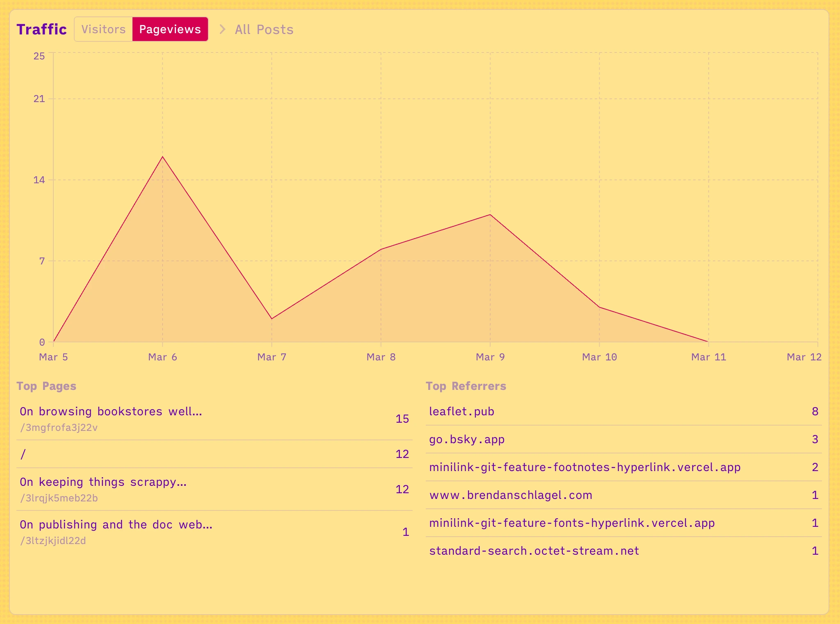Switch to the Visitors view

point(103,29)
